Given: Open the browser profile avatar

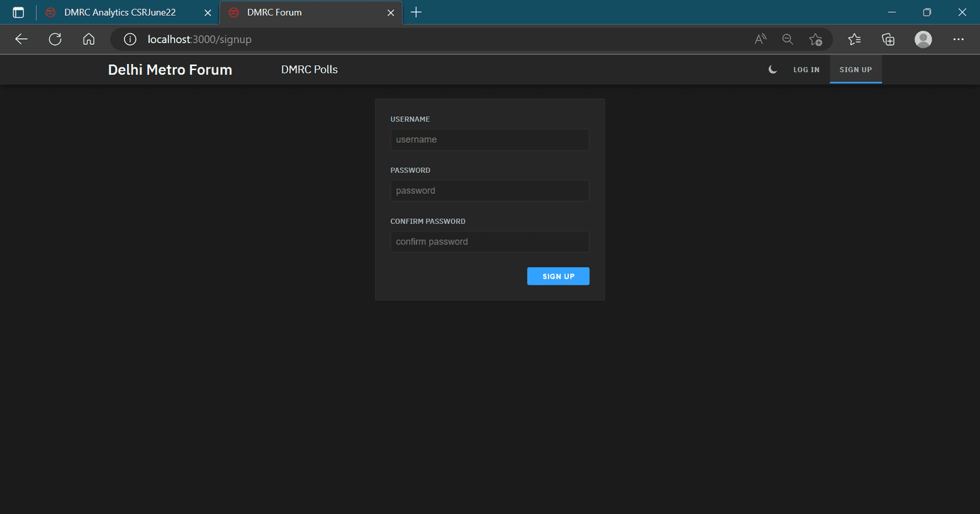Looking at the screenshot, I should coord(923,39).
